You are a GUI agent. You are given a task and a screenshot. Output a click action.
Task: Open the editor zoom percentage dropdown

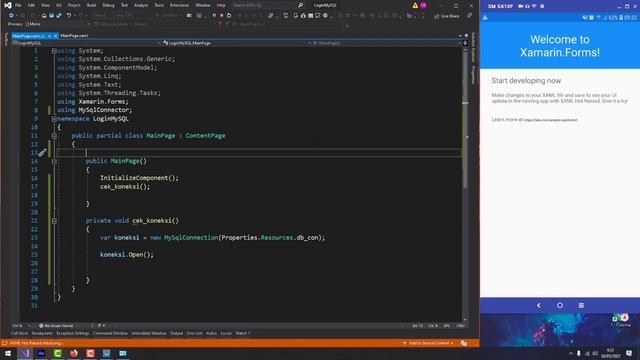pyautogui.click(x=21, y=326)
